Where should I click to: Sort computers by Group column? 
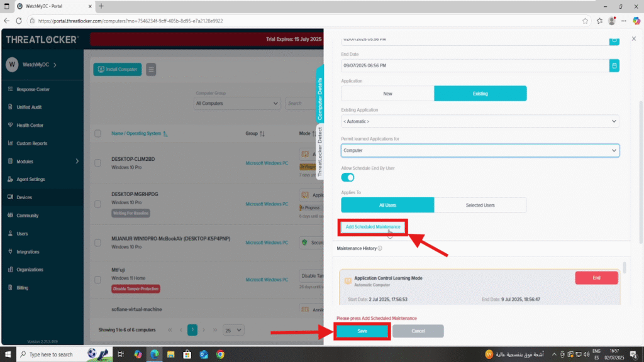[x=255, y=133]
